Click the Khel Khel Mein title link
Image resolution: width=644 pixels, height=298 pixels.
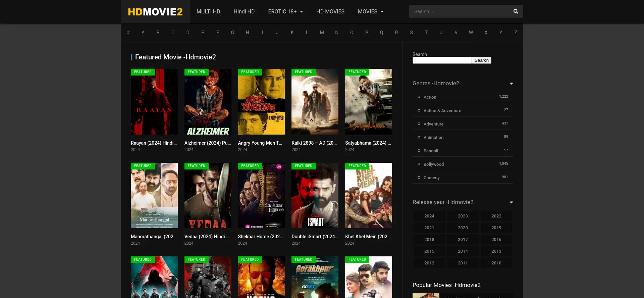coord(368,237)
